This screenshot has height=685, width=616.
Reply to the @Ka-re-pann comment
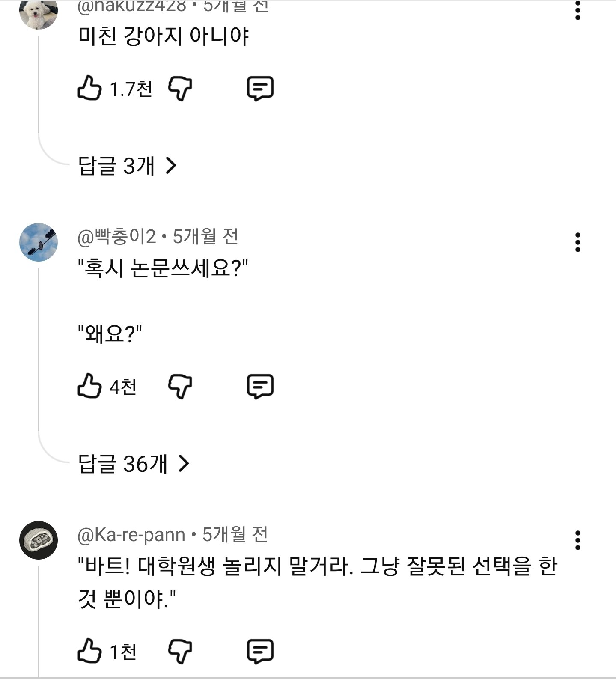pyautogui.click(x=260, y=652)
